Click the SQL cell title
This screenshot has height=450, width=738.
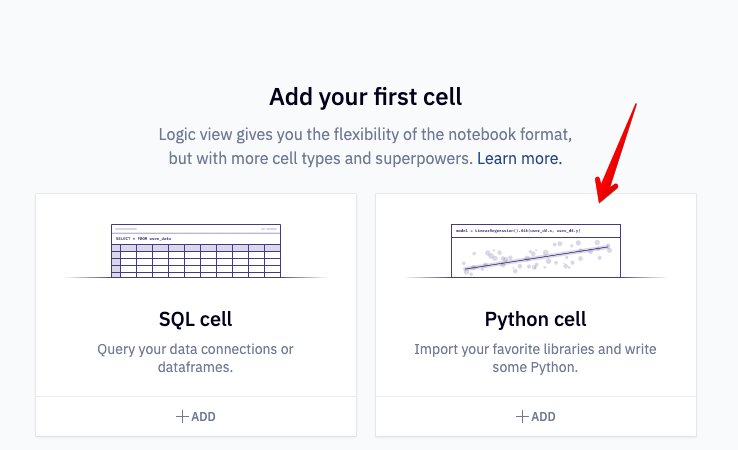click(195, 319)
